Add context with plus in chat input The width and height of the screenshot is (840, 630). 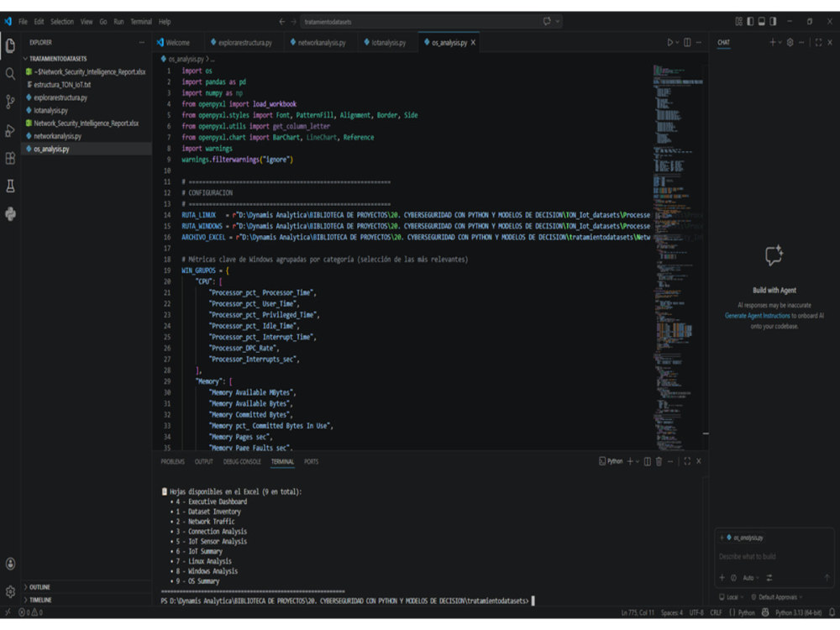click(722, 578)
